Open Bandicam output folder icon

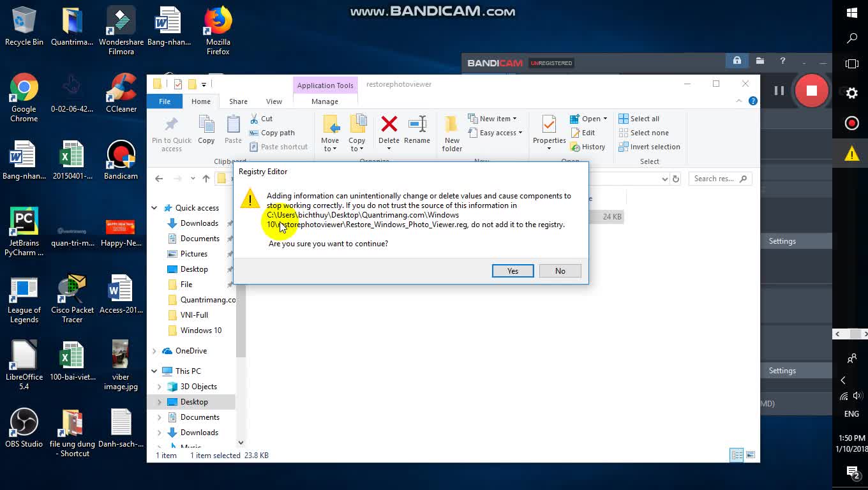pyautogui.click(x=759, y=61)
